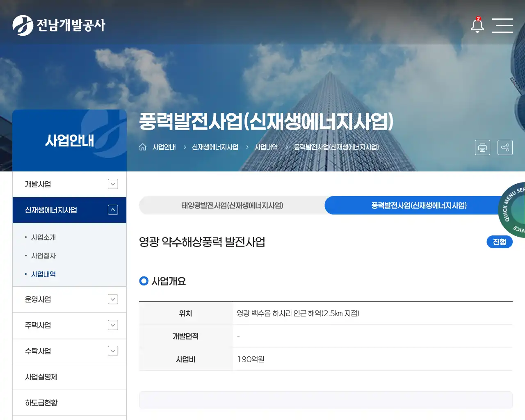Image resolution: width=525 pixels, height=420 pixels.
Task: Select 사업절차 in sidebar submenu
Action: [x=43, y=256]
